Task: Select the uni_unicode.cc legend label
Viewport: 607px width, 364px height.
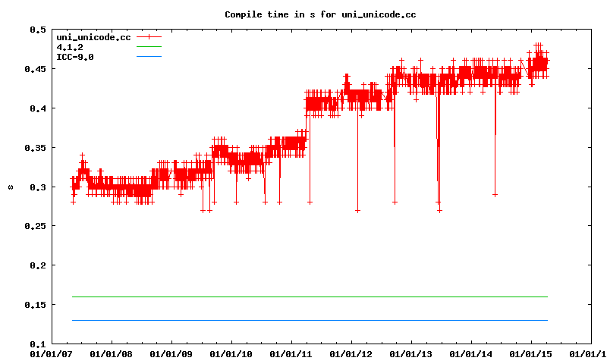Action: pos(94,37)
